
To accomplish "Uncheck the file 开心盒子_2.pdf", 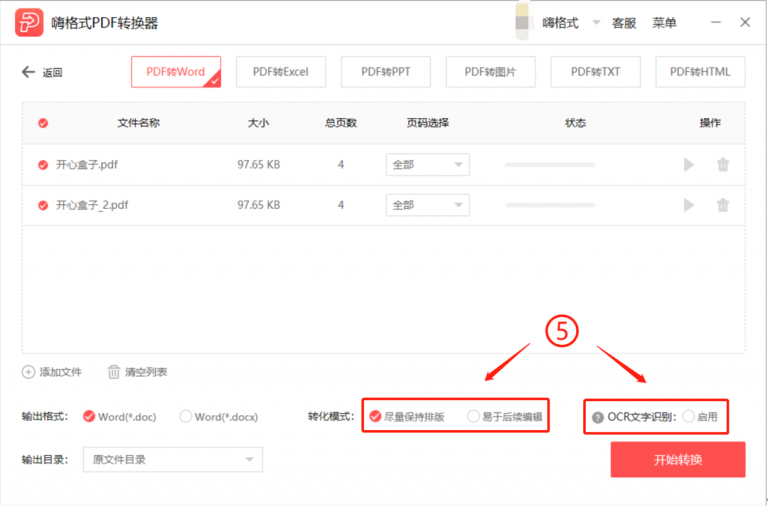I will click(x=43, y=205).
